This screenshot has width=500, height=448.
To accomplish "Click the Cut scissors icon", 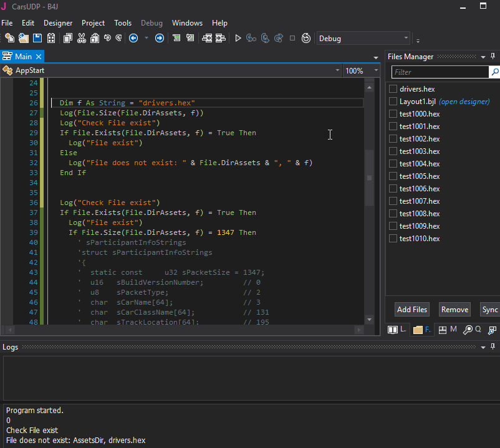I will [x=81, y=38].
